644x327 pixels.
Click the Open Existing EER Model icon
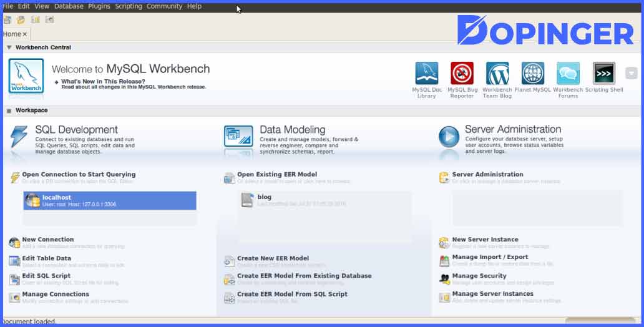point(229,178)
